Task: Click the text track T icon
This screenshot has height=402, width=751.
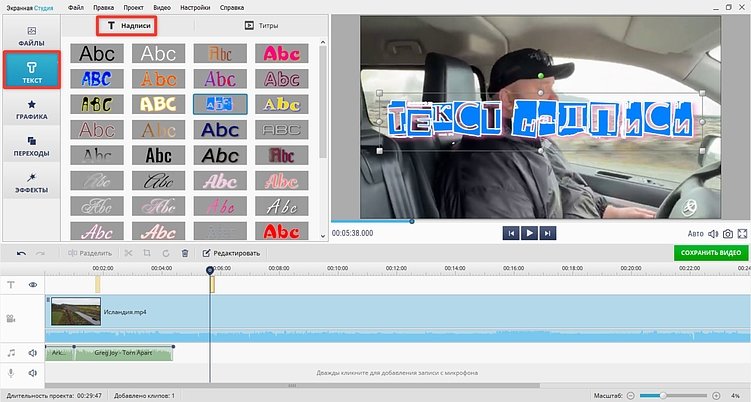Action: click(x=11, y=285)
